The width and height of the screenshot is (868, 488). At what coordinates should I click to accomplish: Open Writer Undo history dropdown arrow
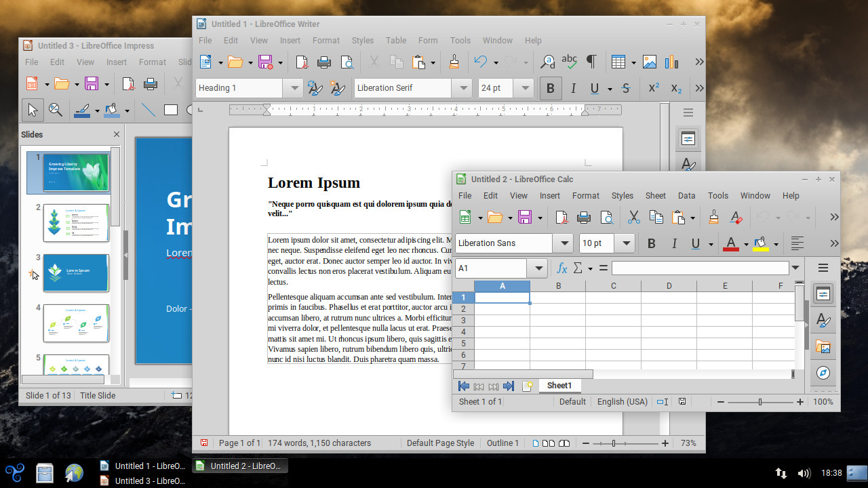[496, 62]
